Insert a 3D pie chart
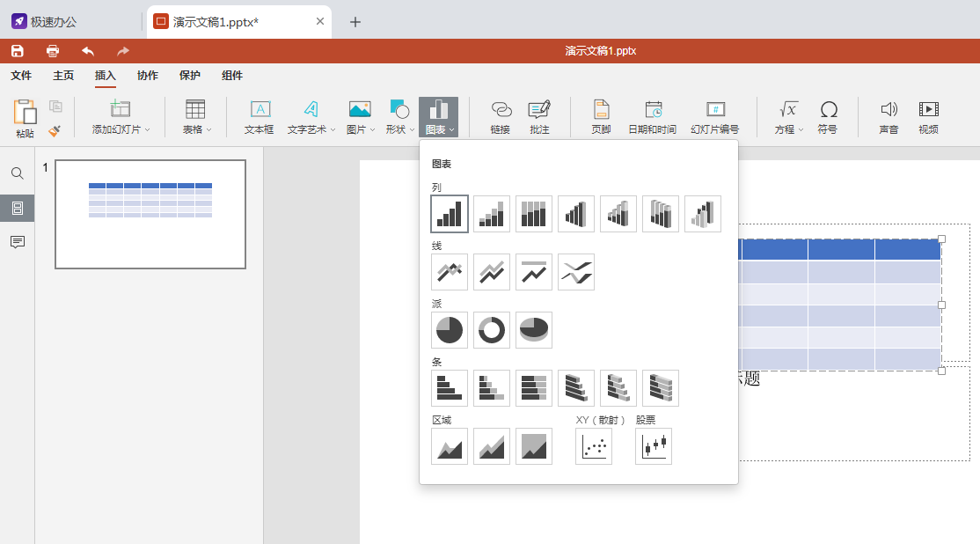The height and width of the screenshot is (544, 980). 534,330
